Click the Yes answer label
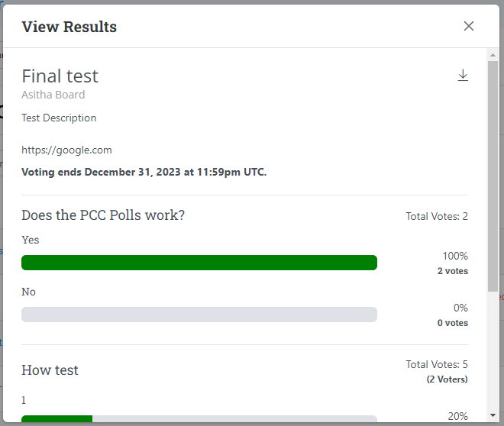This screenshot has height=426, width=504. coord(31,240)
